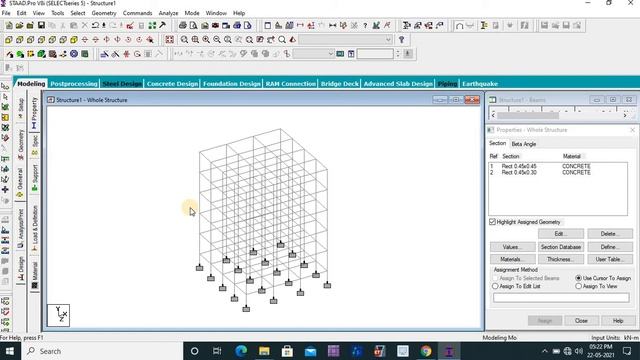Open the Beta Angle tab in Properties
Image resolution: width=640 pixels, height=360 pixels.
tap(524, 144)
